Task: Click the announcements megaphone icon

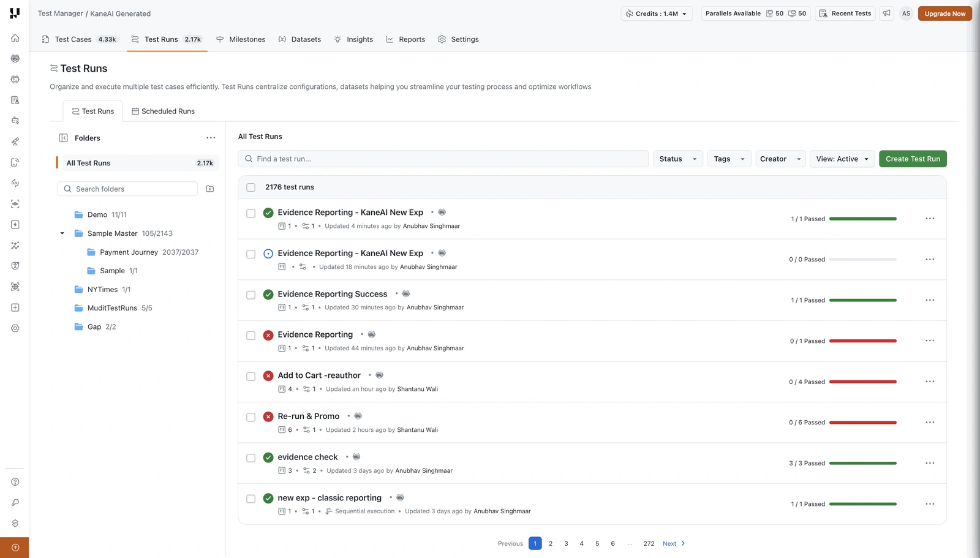Action: tap(886, 13)
